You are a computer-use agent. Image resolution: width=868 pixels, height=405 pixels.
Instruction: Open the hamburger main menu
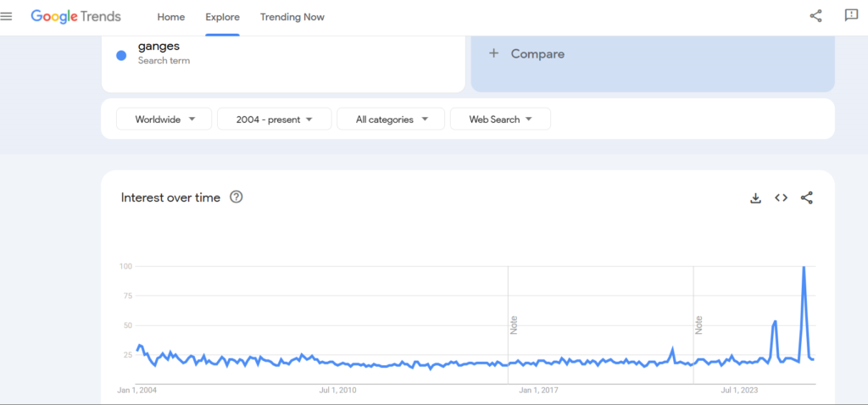click(7, 16)
